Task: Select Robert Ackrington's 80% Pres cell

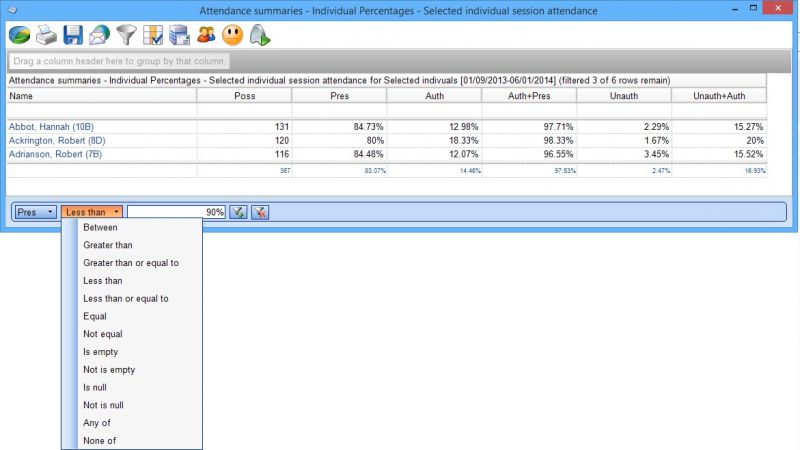Action: (339, 140)
